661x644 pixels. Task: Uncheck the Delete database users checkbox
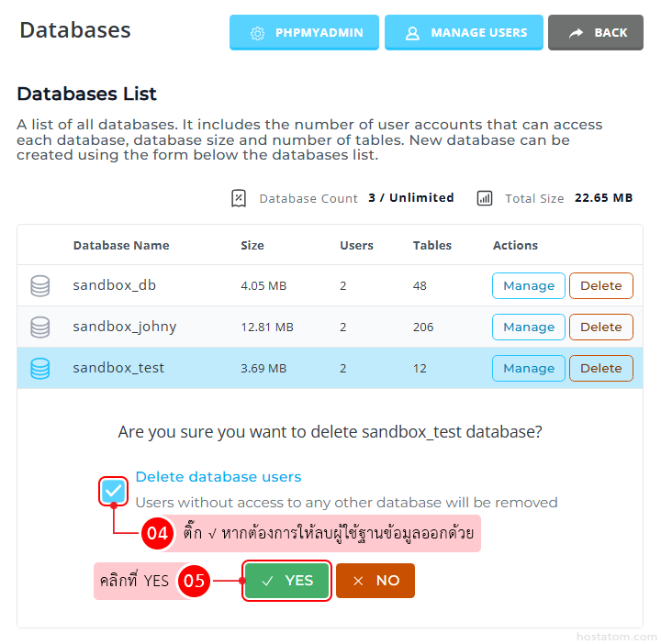coord(114,491)
